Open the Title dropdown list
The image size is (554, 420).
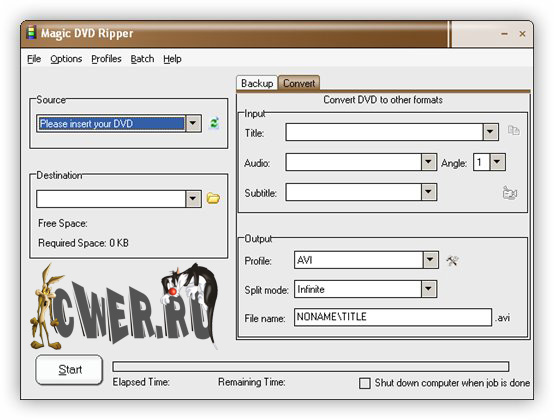[x=490, y=132]
